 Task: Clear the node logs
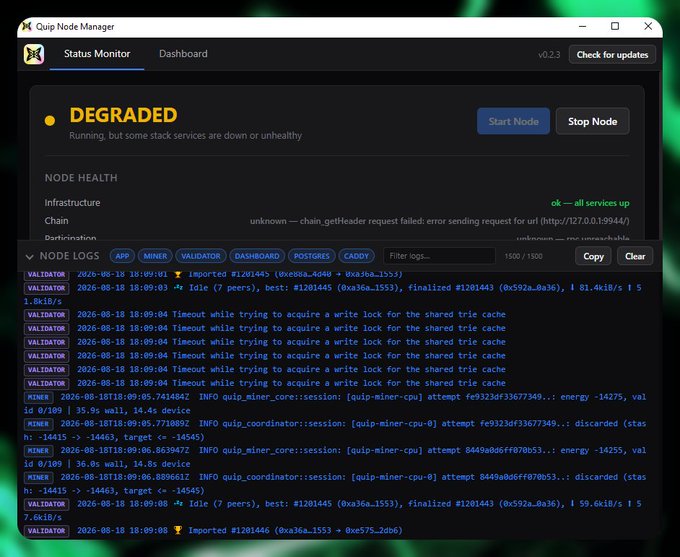click(635, 256)
